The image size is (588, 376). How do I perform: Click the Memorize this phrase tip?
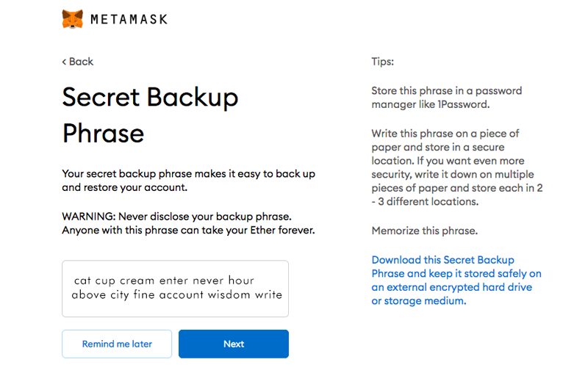point(425,231)
